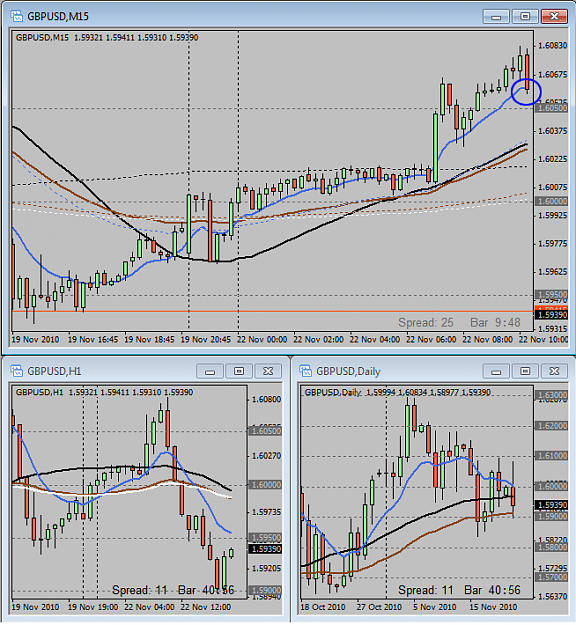Viewport: 576px width, 625px height.
Task: Click the GBPUSD,M15 window chart icon
Action: coord(17,16)
